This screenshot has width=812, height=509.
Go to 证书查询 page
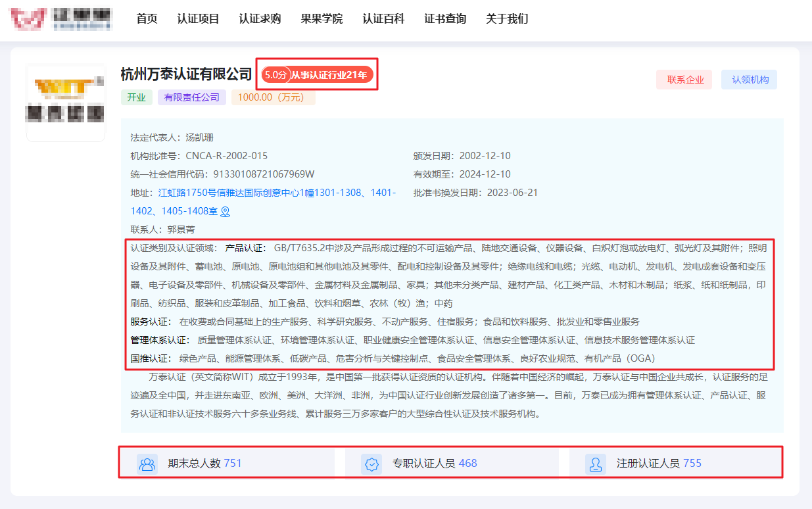(x=445, y=18)
